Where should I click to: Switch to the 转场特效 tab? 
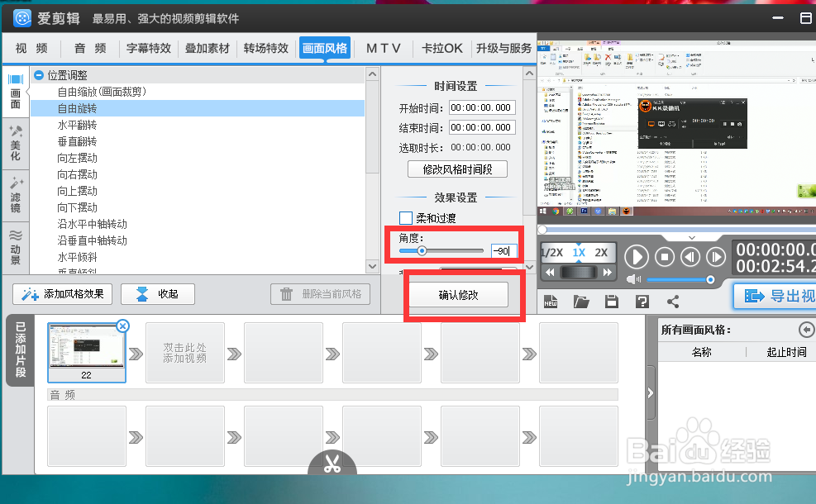pos(266,49)
